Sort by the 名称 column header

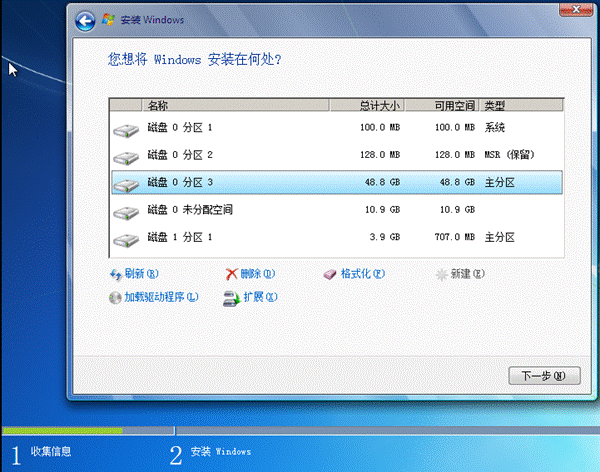[x=236, y=105]
